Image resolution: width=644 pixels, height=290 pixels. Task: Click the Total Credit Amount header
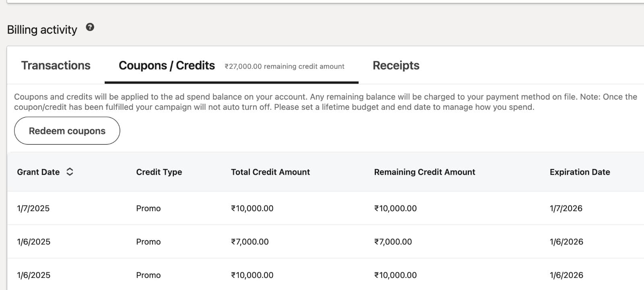[270, 172]
